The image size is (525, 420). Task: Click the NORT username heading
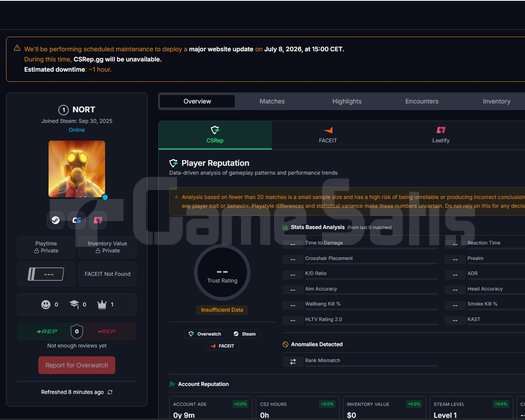coord(84,110)
